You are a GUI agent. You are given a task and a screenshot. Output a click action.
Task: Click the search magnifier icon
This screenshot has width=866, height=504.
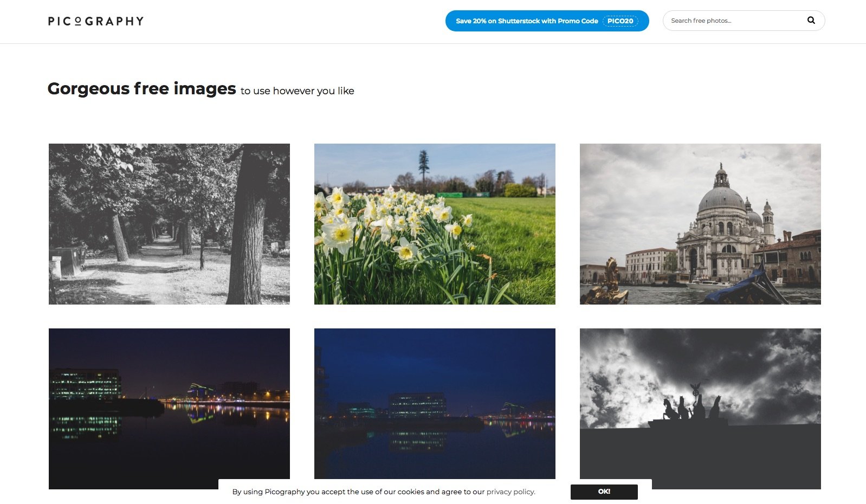pyautogui.click(x=811, y=21)
